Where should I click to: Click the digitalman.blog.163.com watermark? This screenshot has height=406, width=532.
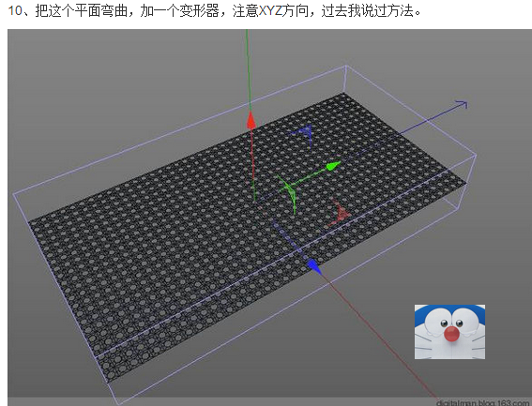[483, 402]
